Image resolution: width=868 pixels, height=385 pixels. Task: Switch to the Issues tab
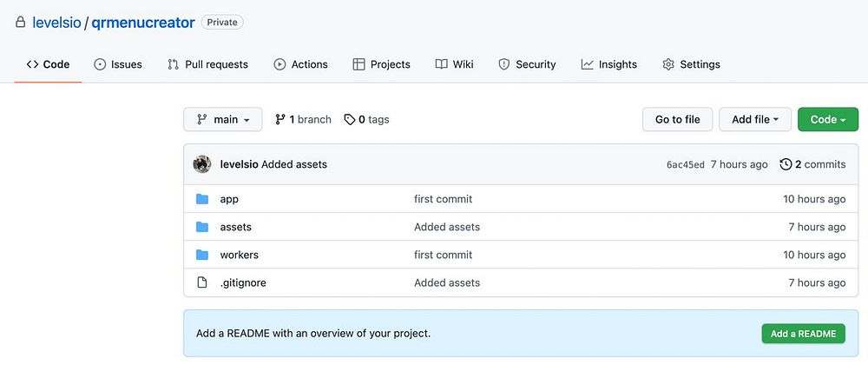tap(118, 64)
